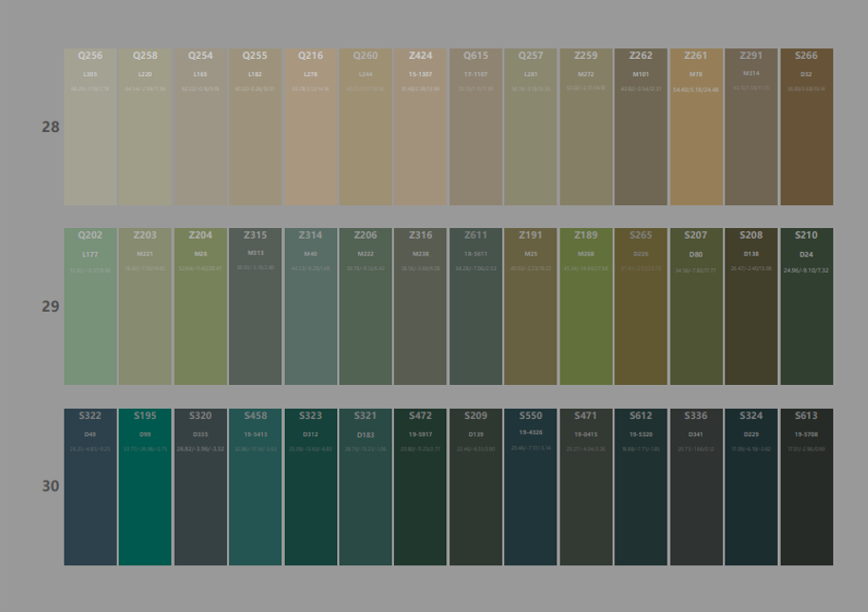Pick the Q202 sage green swatch
Image resolution: width=868 pixels, height=612 pixels.
(x=90, y=307)
